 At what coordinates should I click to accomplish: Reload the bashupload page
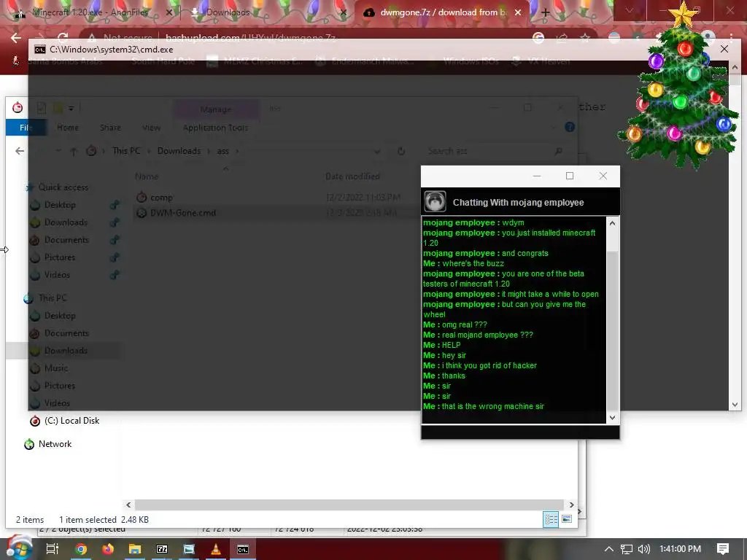[63, 38]
